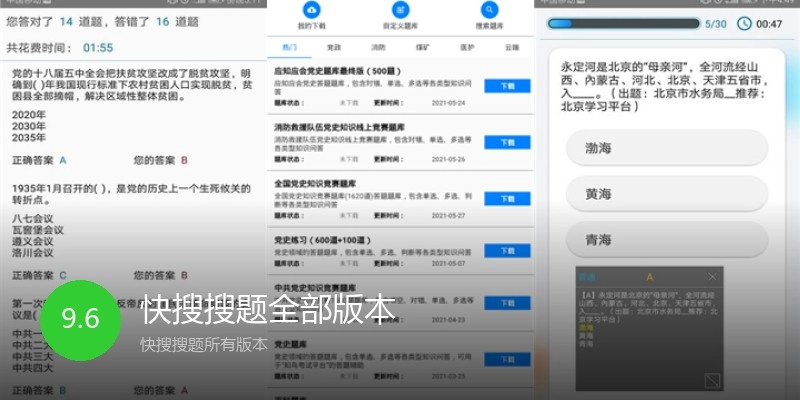Click the square corner icon in the dark overlay

tap(712, 381)
